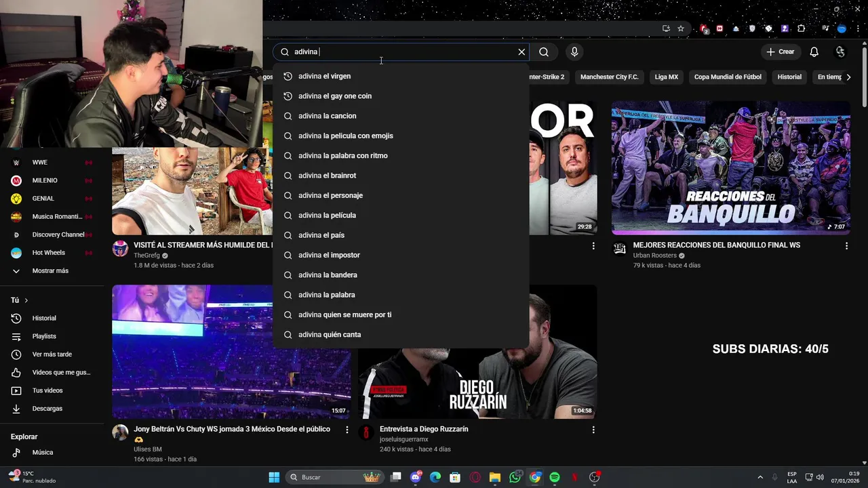Choose suggestion 'adivina el país'
This screenshot has width=868, height=488.
(401, 235)
